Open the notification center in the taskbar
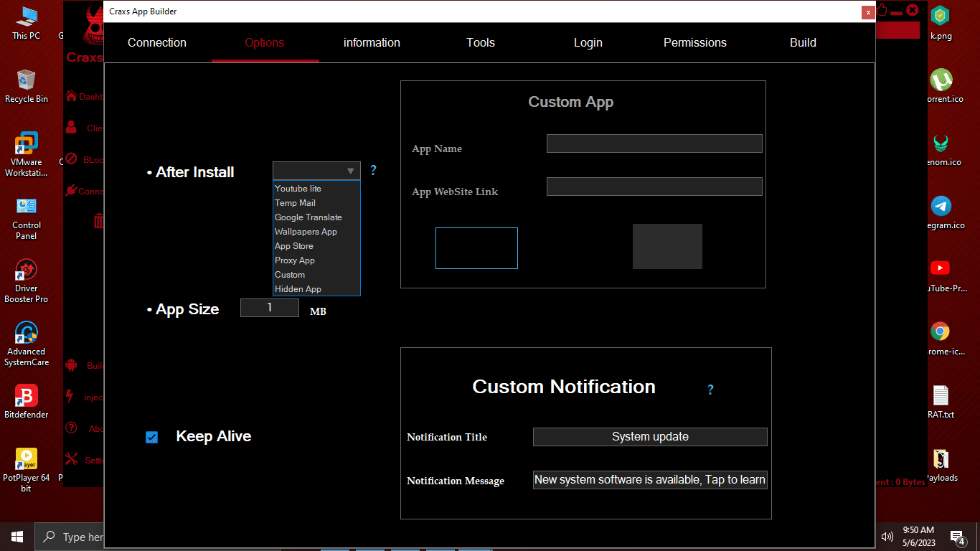980x551 pixels. click(956, 537)
